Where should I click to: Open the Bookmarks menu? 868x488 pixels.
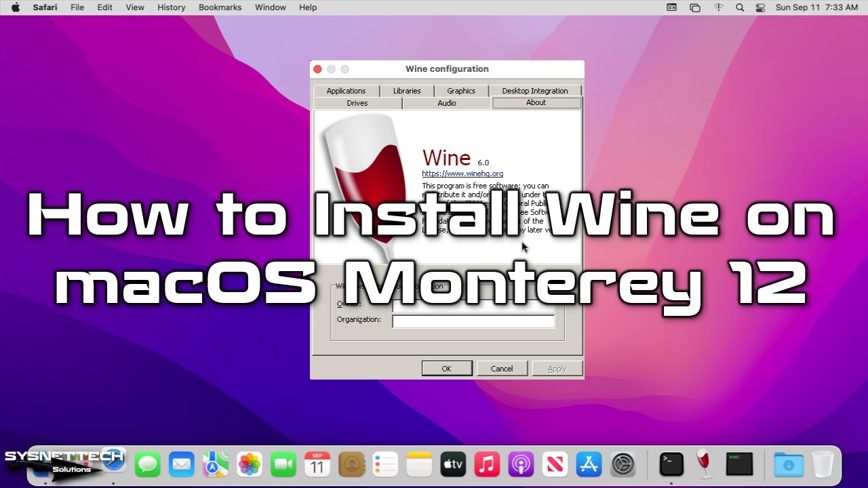pyautogui.click(x=220, y=7)
